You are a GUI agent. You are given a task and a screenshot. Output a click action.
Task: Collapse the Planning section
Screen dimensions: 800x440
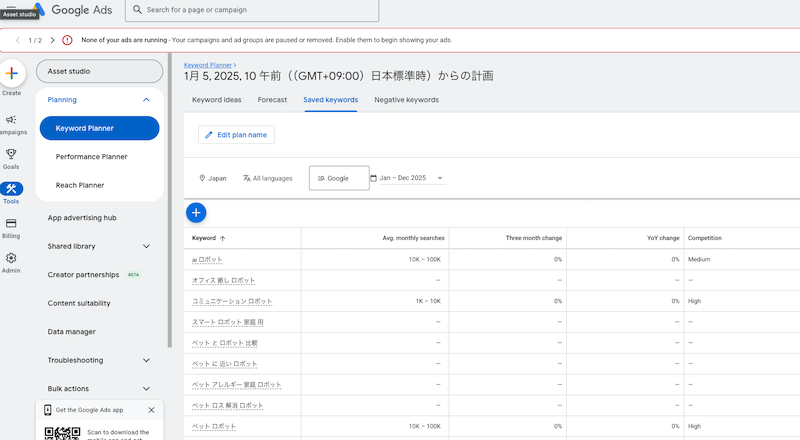[x=146, y=100]
